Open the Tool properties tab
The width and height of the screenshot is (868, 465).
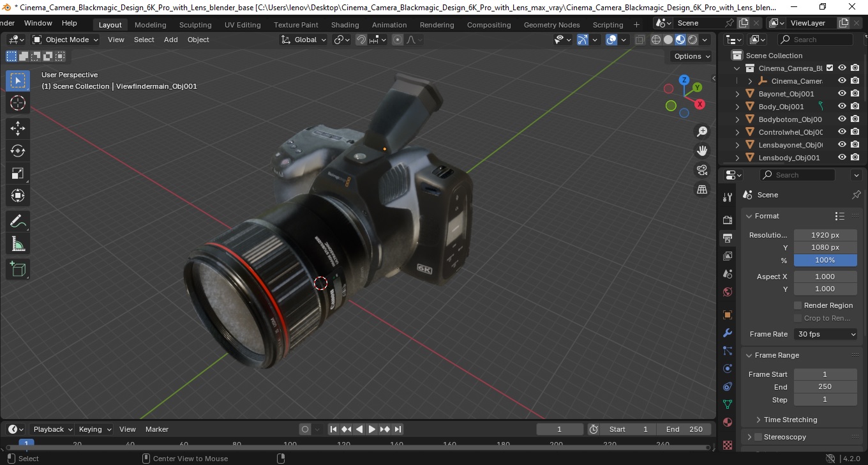coord(728,197)
